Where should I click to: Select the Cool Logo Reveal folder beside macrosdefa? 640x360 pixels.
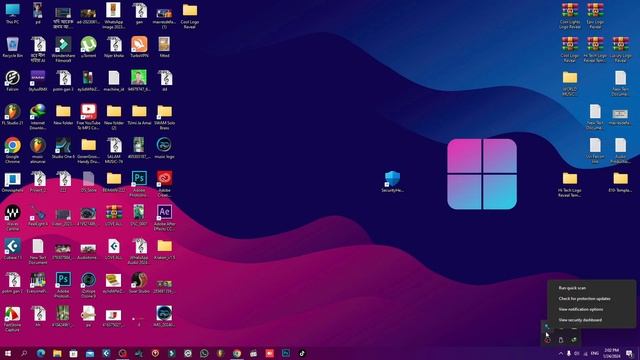pos(190,16)
